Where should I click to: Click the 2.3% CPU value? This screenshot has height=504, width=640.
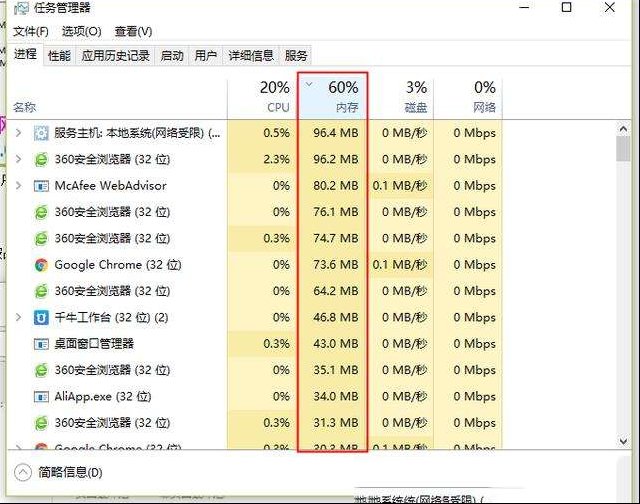click(x=276, y=159)
